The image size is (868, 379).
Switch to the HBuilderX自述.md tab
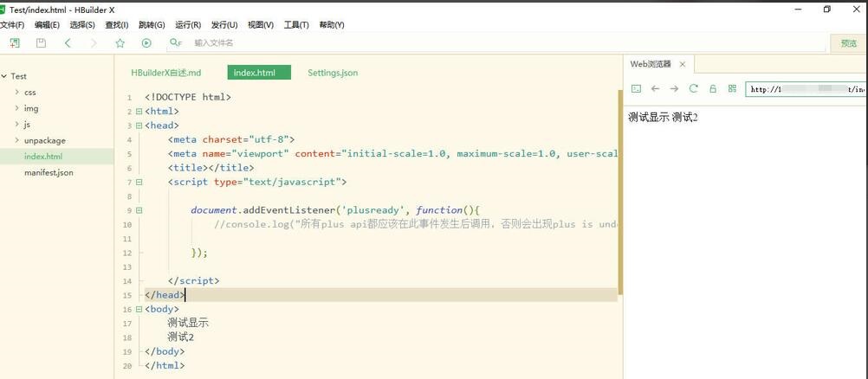click(x=166, y=73)
